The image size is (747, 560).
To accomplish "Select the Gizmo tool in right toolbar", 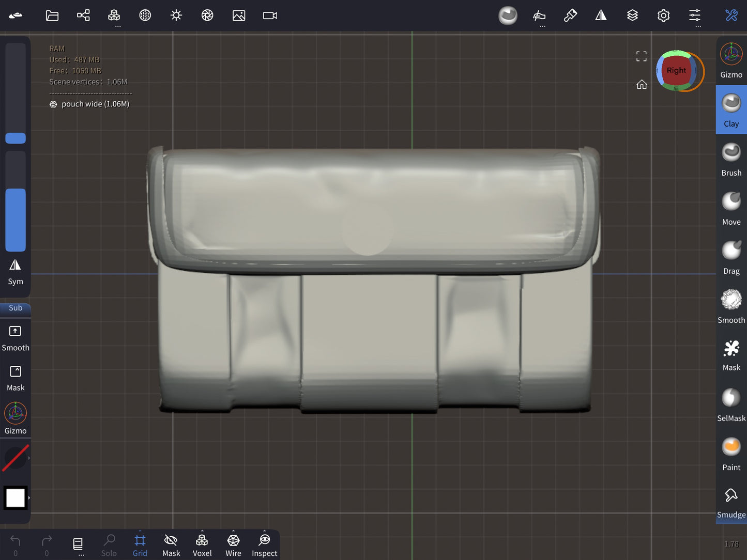I will pyautogui.click(x=731, y=61).
